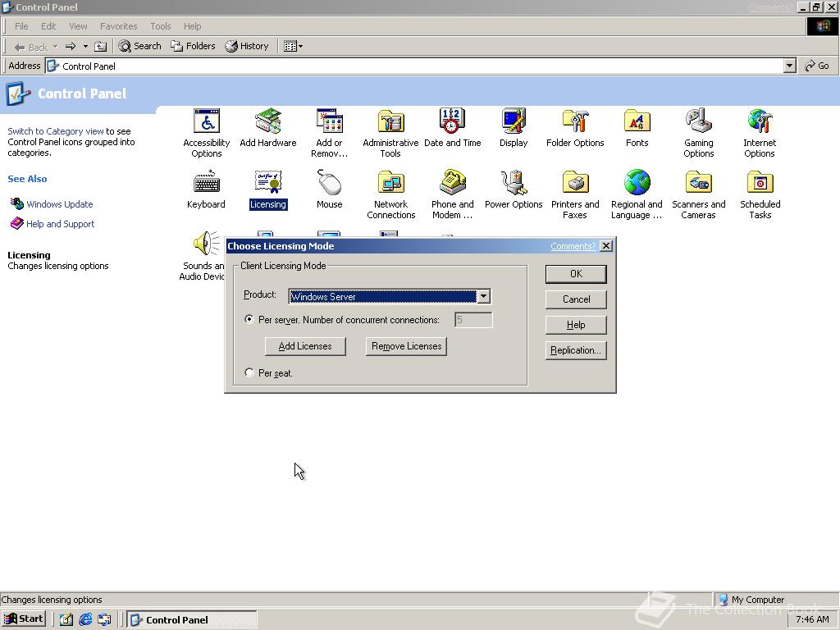
Task: Open the Replication... settings button
Action: click(576, 350)
